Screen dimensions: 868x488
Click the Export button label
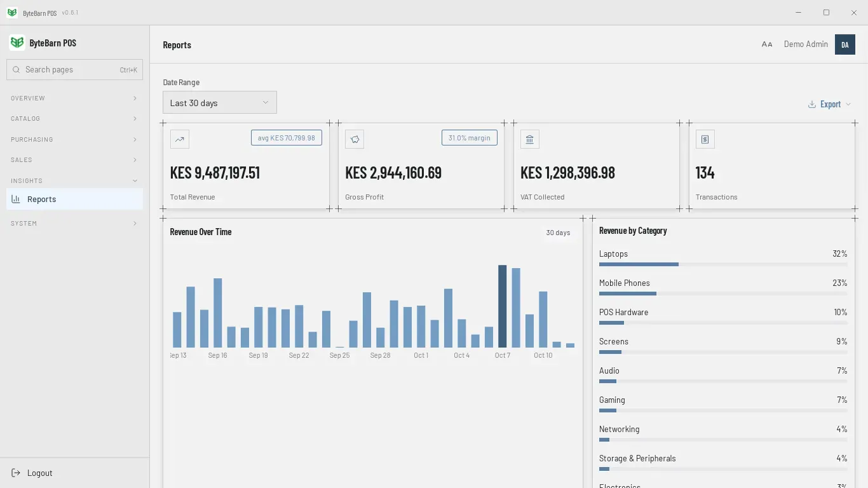pyautogui.click(x=831, y=104)
